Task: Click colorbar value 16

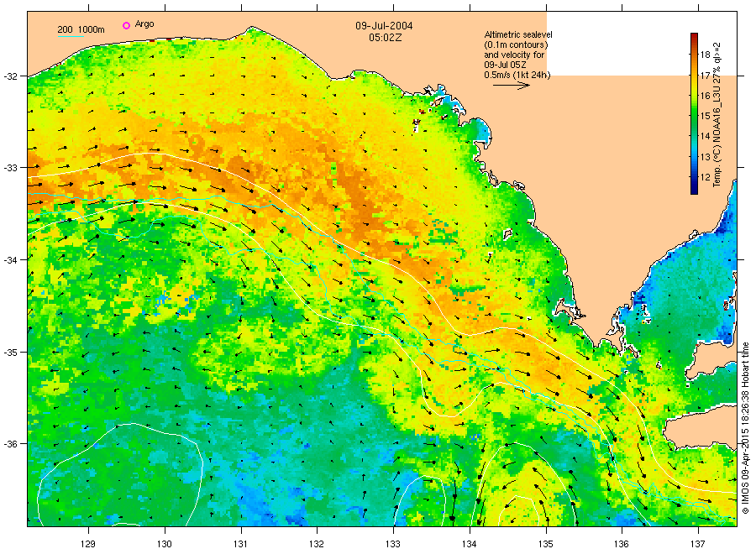Action: [705, 96]
